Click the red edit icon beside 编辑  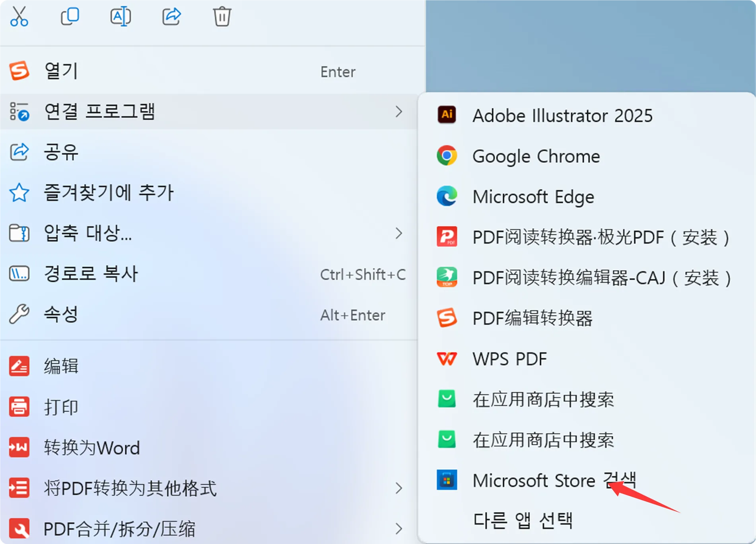coord(19,366)
